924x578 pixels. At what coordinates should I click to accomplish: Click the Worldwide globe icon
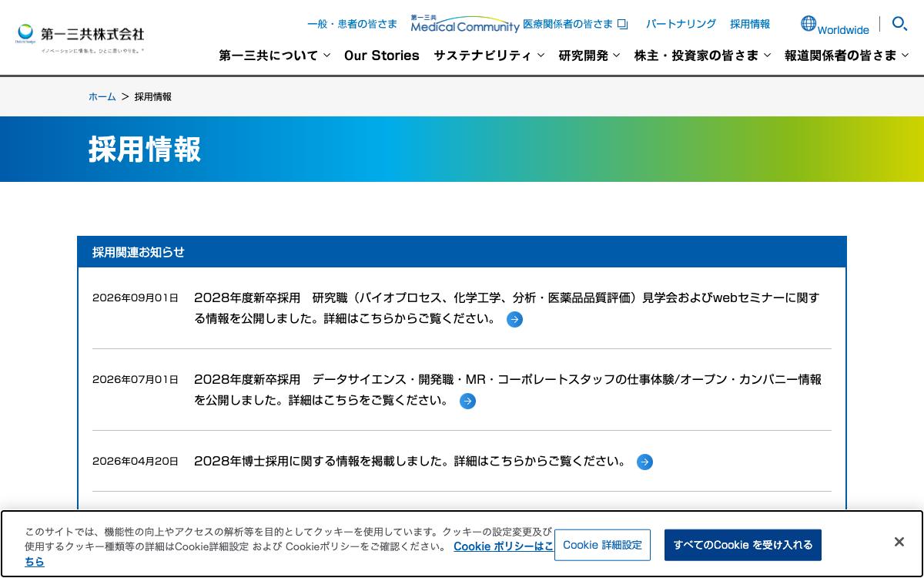coord(808,24)
